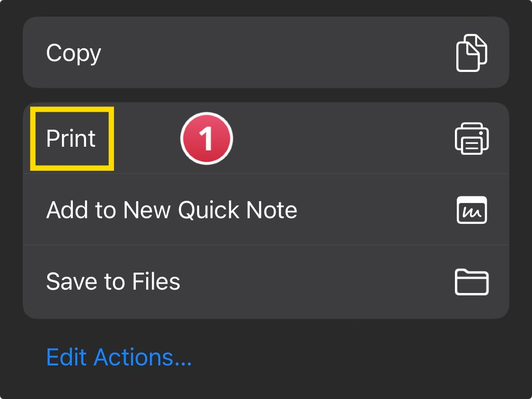
Task: Select the Copy action label
Action: click(74, 53)
